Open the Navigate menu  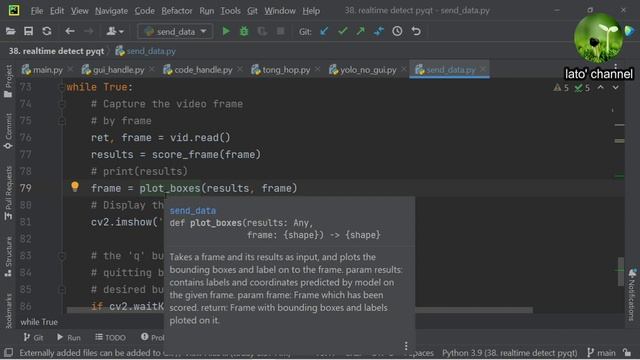point(111,11)
